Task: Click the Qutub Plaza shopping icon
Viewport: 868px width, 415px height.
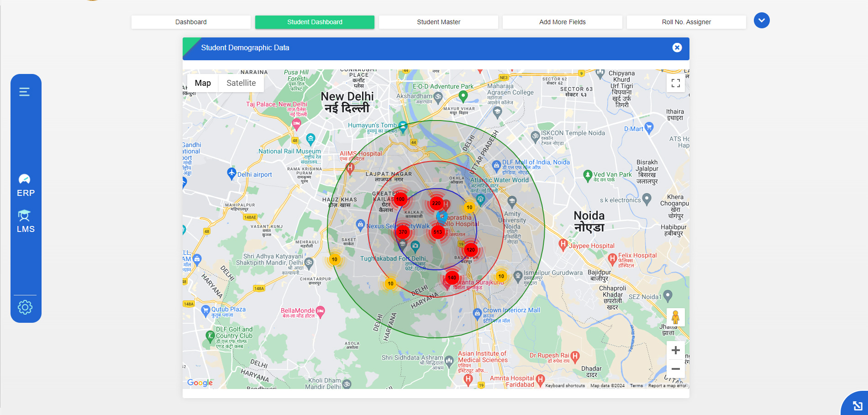Action: coord(205,312)
